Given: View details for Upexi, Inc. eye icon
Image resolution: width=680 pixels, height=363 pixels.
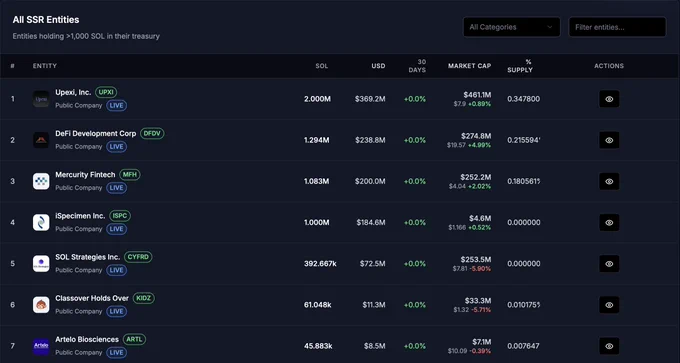Looking at the screenshot, I should [609, 99].
